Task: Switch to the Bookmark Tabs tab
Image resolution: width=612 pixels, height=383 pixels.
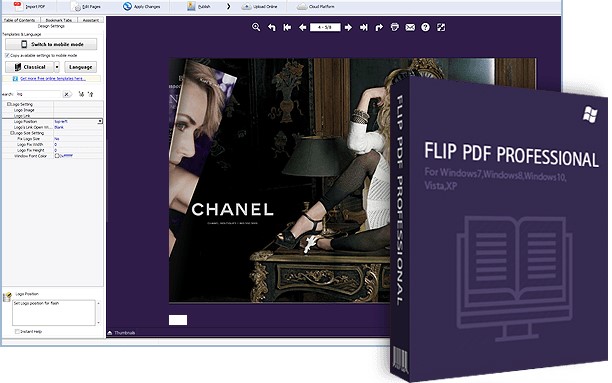Action: (x=59, y=20)
